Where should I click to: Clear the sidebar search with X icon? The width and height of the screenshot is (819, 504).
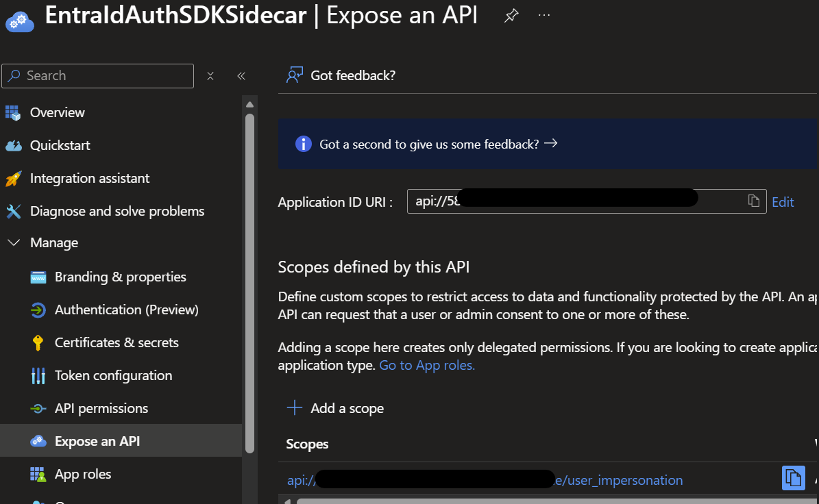click(x=210, y=76)
